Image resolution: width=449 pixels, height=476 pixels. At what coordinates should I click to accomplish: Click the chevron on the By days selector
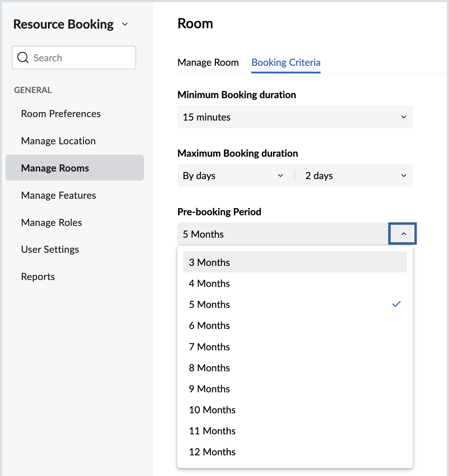(281, 176)
